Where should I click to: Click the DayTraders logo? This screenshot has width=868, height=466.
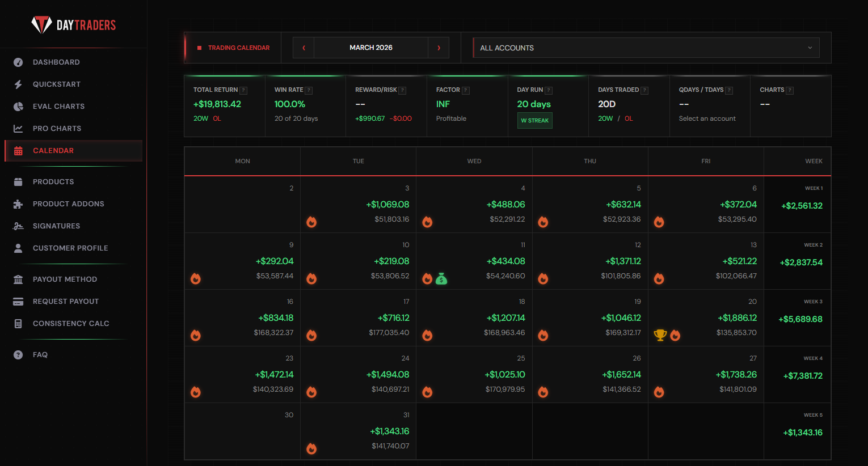74,25
